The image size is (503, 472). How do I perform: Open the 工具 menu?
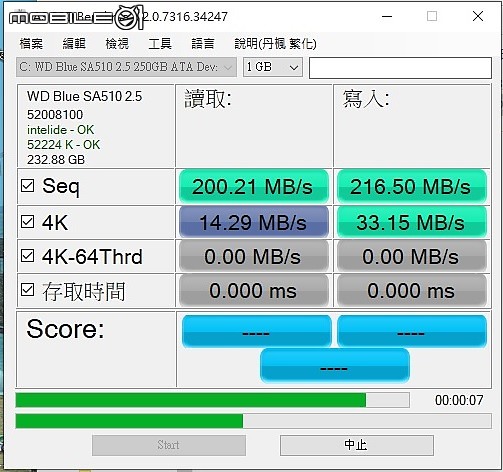pyautogui.click(x=160, y=44)
